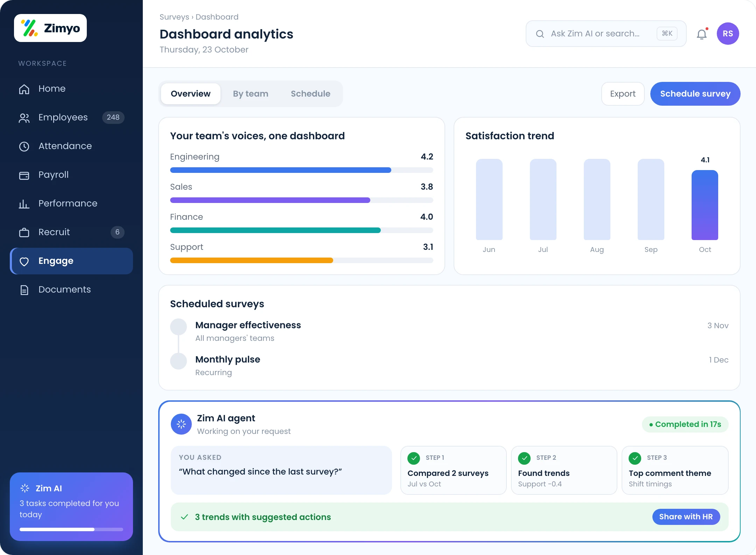Click the search magnifier icon
The width and height of the screenshot is (756, 555).
(x=540, y=34)
